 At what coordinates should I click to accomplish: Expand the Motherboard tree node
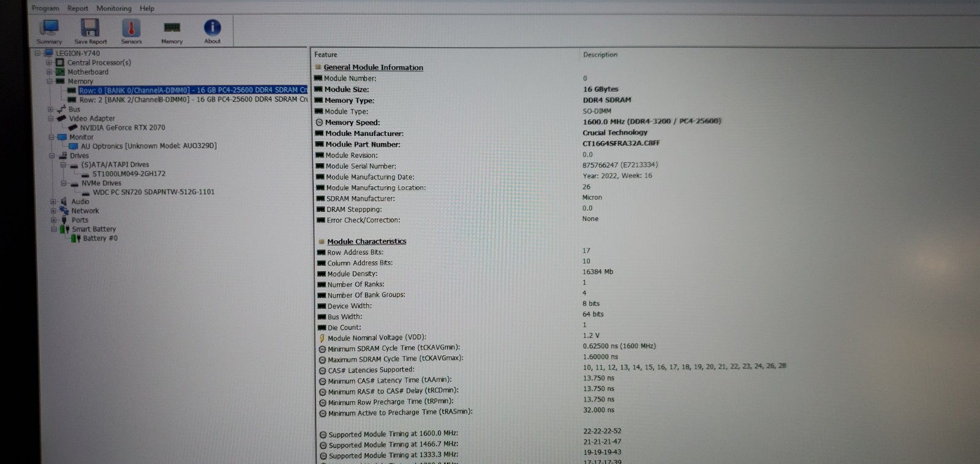(x=49, y=72)
